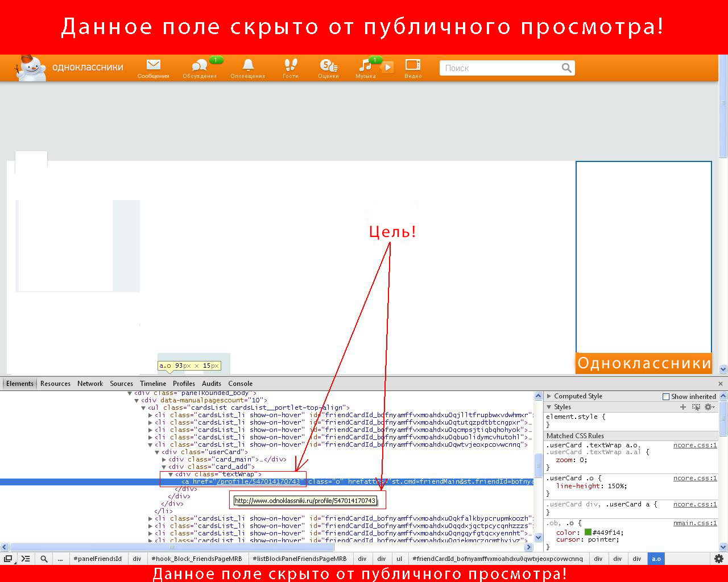The image size is (728, 582).
Task: Expand the Computed Style section
Action: click(x=549, y=396)
